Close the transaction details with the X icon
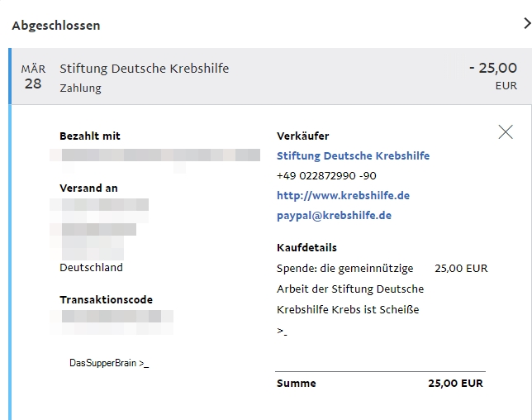Viewport: 532px width, 420px height. pos(506,132)
